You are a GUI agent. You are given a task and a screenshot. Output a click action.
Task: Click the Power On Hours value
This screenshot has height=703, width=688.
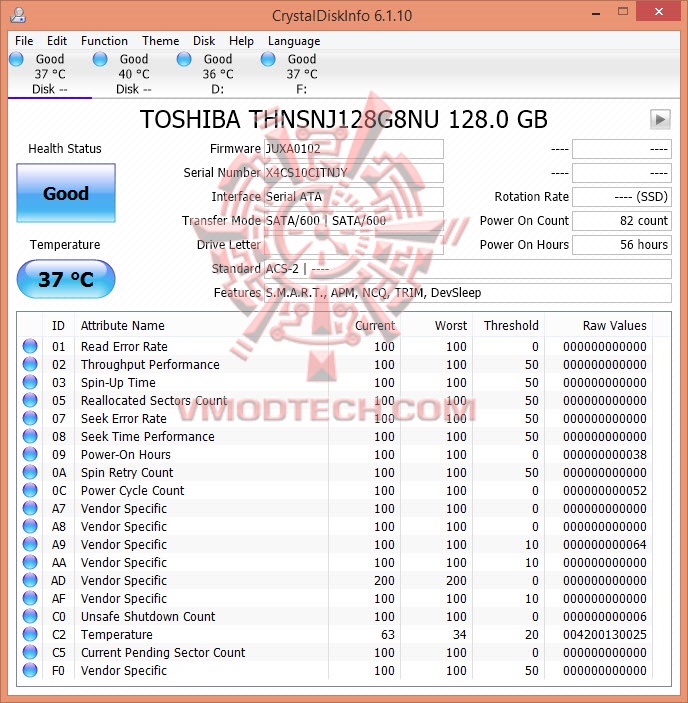pos(622,245)
